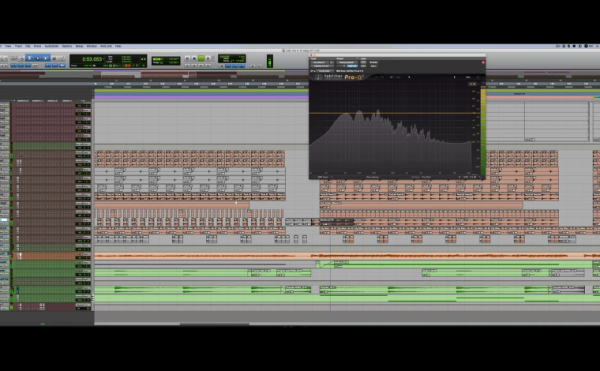Toggle the blue Compare button in plugin header

(x=352, y=66)
